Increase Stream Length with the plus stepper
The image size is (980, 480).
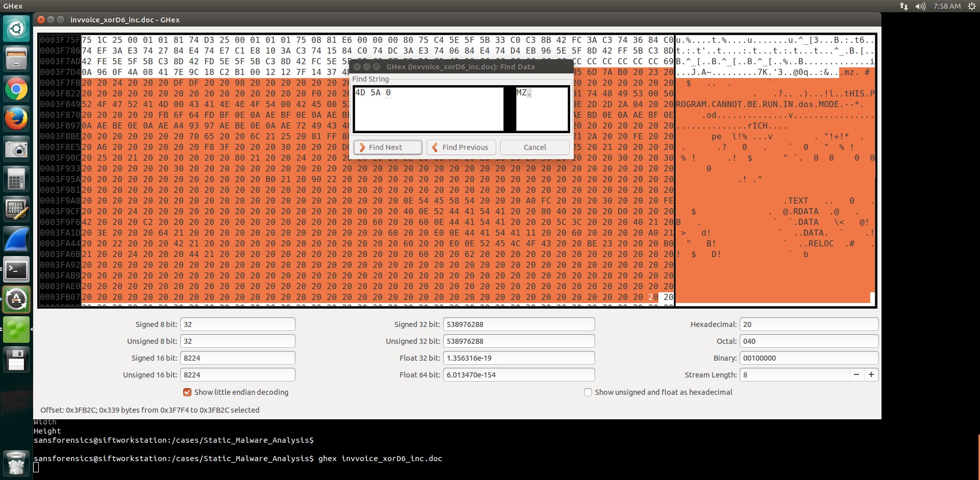tap(871, 374)
